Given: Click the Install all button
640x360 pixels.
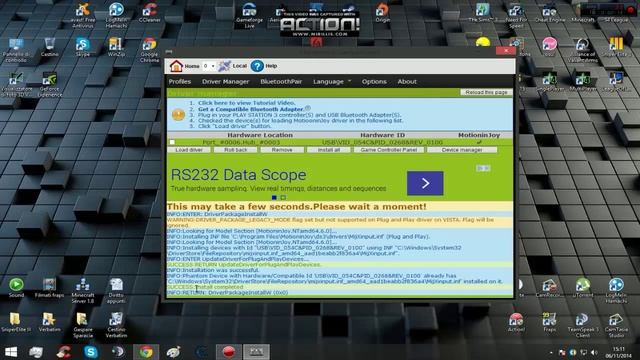Looking at the screenshot, I should click(329, 150).
